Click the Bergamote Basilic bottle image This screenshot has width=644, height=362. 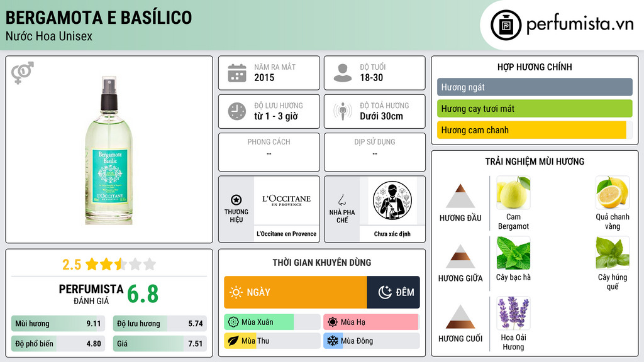[x=109, y=150]
